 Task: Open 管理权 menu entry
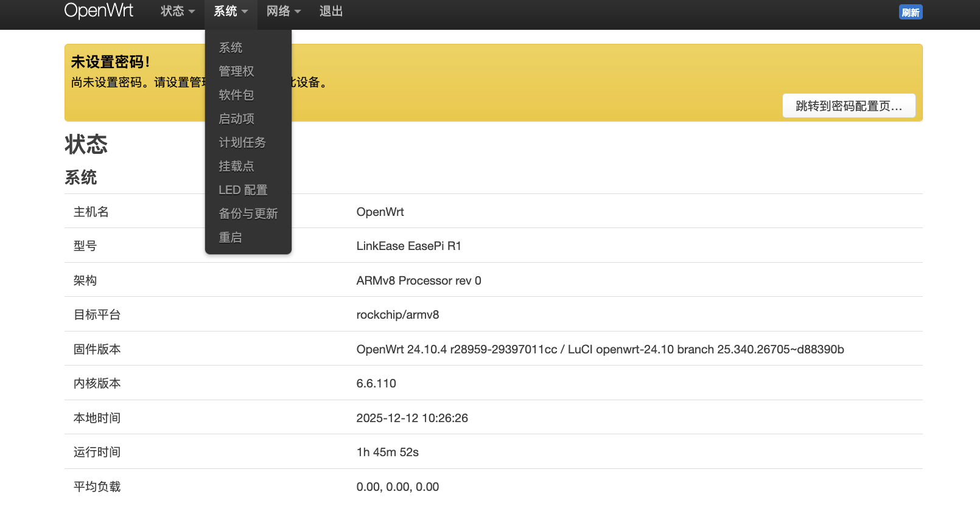point(236,71)
